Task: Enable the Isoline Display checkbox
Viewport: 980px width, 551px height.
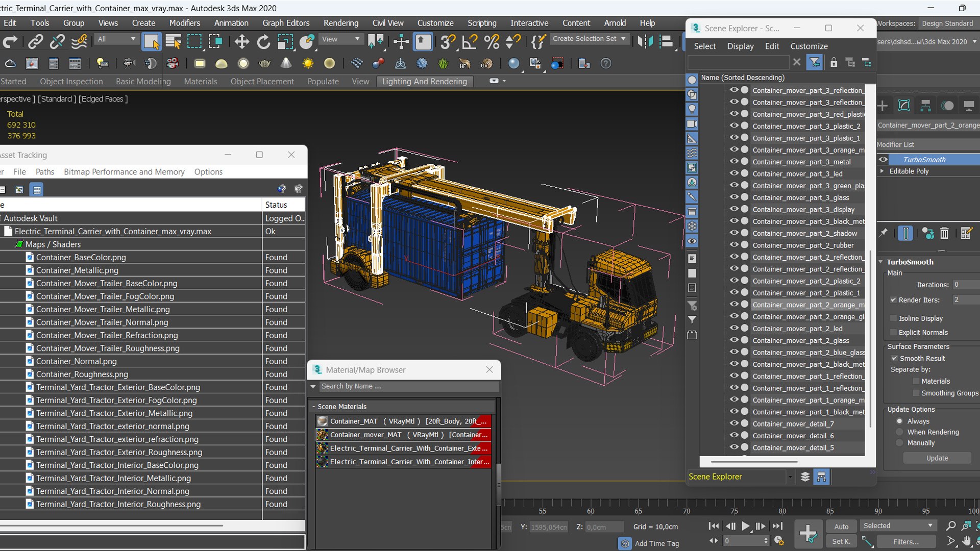Action: 893,318
